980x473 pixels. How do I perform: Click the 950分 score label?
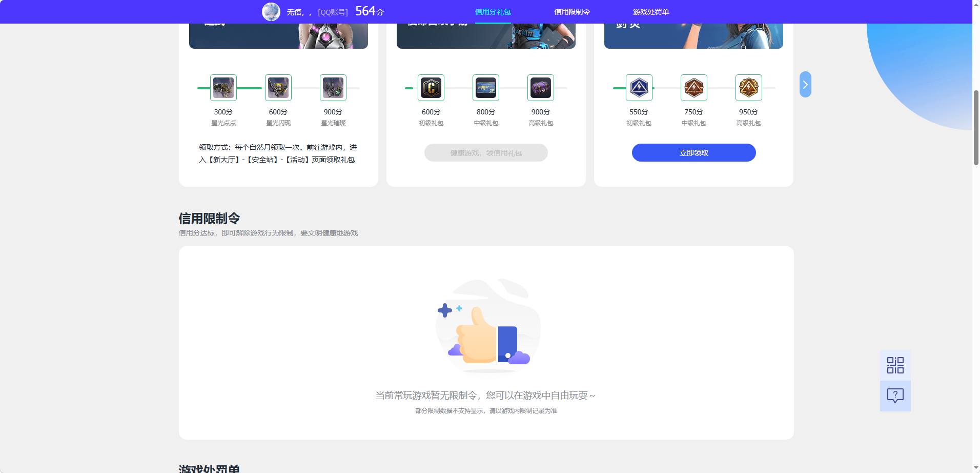749,112
